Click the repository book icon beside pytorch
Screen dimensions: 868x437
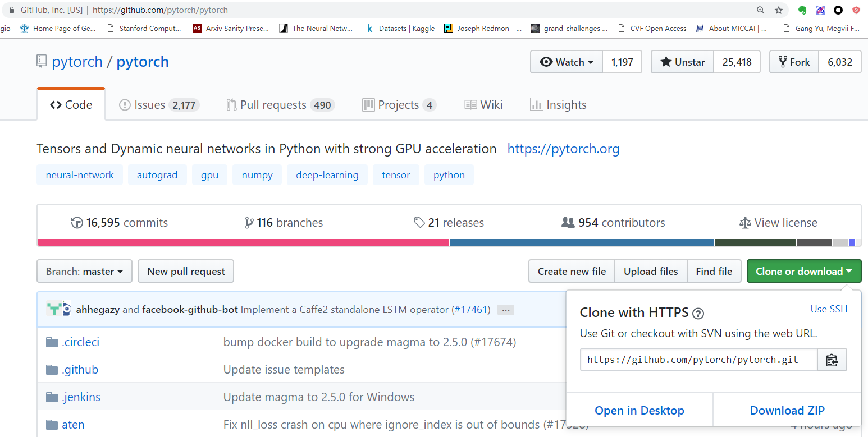(42, 62)
